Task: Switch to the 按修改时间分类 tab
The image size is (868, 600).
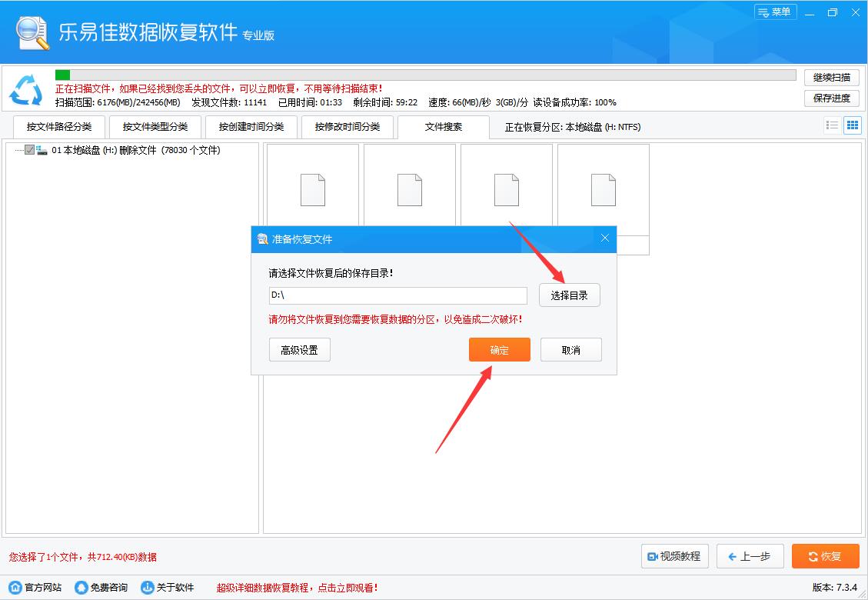Action: click(348, 126)
